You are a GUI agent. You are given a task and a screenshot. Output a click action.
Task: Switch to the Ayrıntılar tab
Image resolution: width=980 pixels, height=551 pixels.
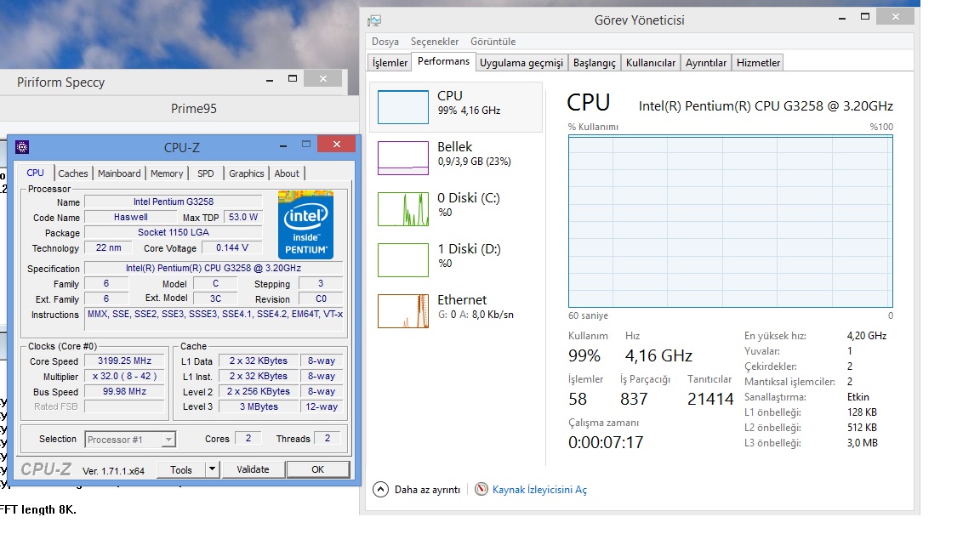[x=705, y=62]
